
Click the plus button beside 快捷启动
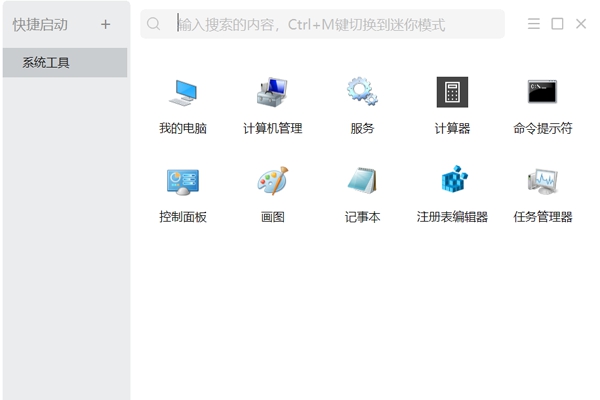106,24
